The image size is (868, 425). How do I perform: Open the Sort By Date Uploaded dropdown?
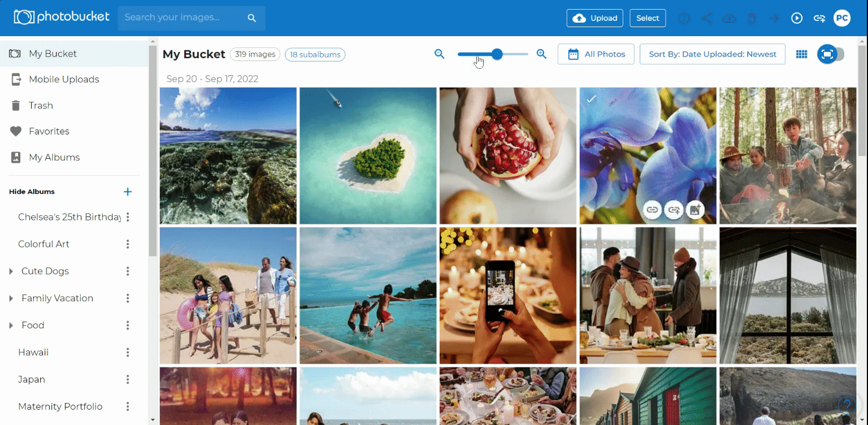(713, 54)
